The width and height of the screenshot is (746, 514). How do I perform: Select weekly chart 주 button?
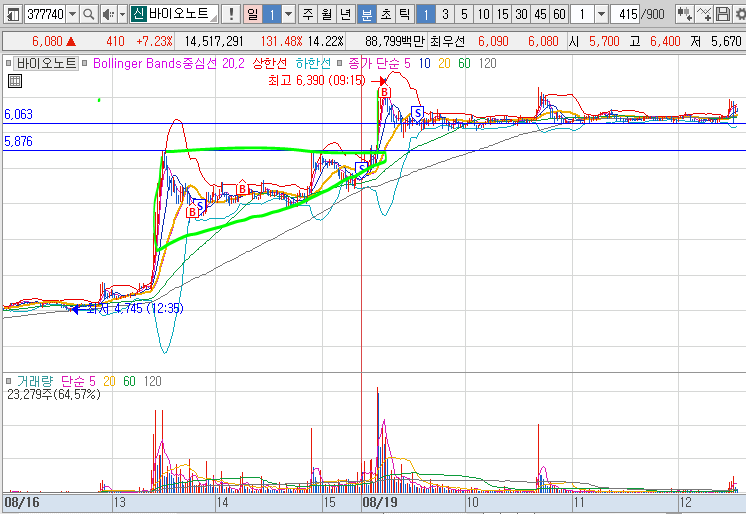(x=308, y=14)
